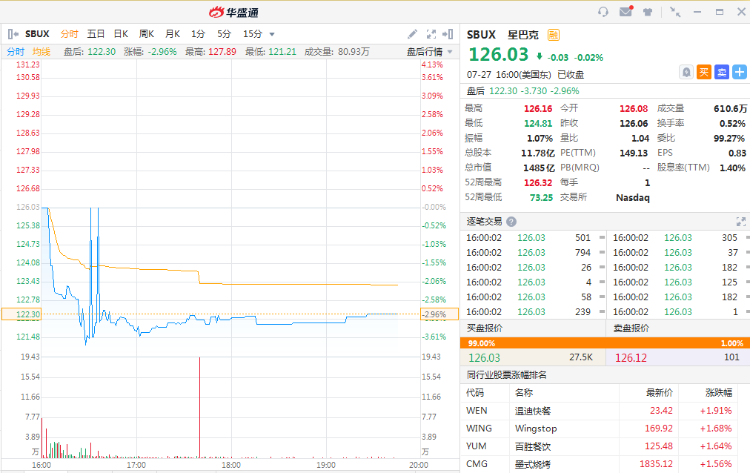The image size is (750, 473).
Task: Open the 盘后行情 session dropdown
Action: [430, 52]
